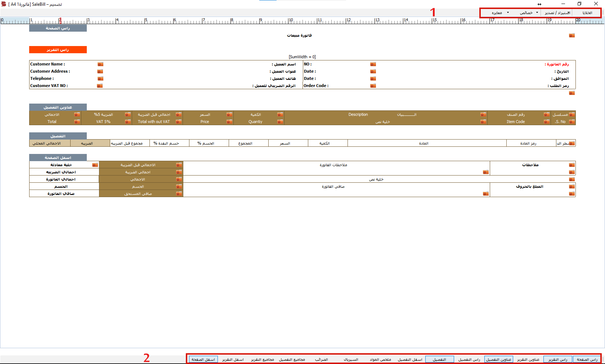Toggle the راس الصفحة section button
Image resolution: width=605 pixels, height=364 pixels.
tap(587, 359)
